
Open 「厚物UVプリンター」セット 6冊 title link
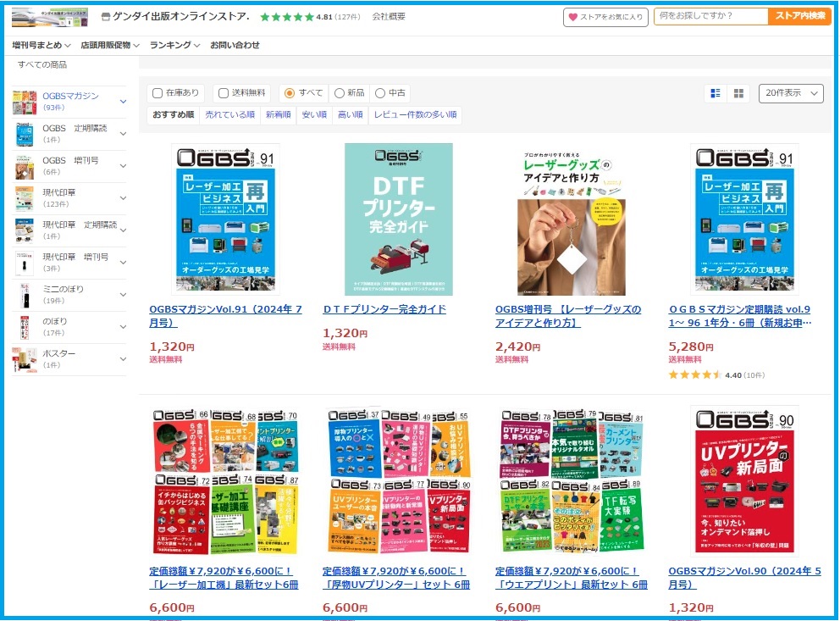click(396, 578)
